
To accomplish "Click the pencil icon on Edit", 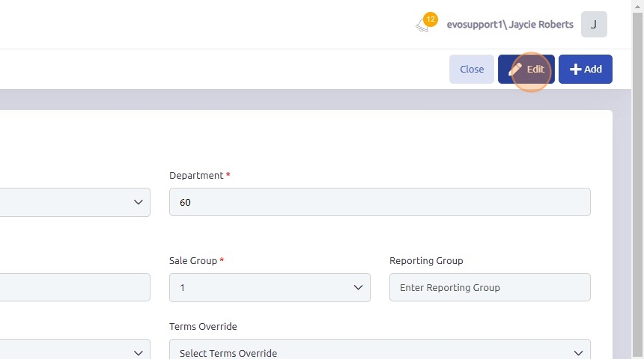I will (x=516, y=69).
